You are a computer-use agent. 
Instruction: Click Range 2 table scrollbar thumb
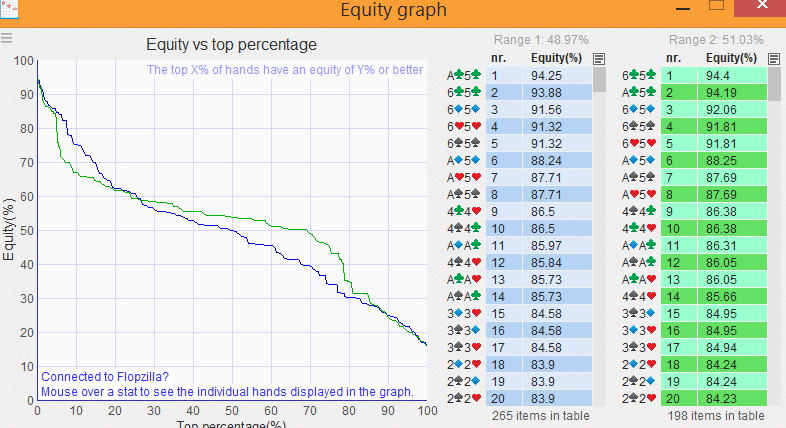pos(774,84)
